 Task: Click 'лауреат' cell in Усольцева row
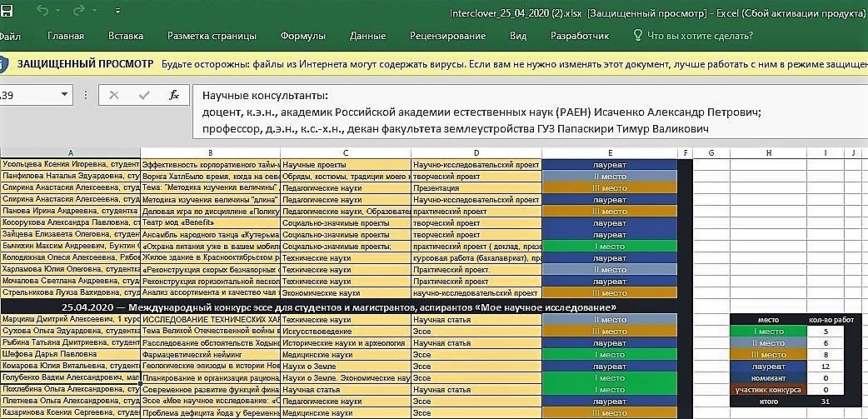coord(610,164)
